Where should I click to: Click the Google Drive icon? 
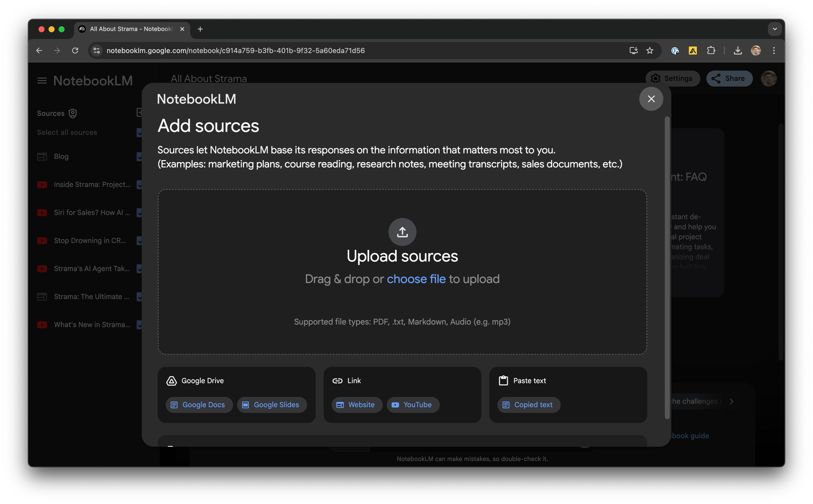pyautogui.click(x=172, y=381)
